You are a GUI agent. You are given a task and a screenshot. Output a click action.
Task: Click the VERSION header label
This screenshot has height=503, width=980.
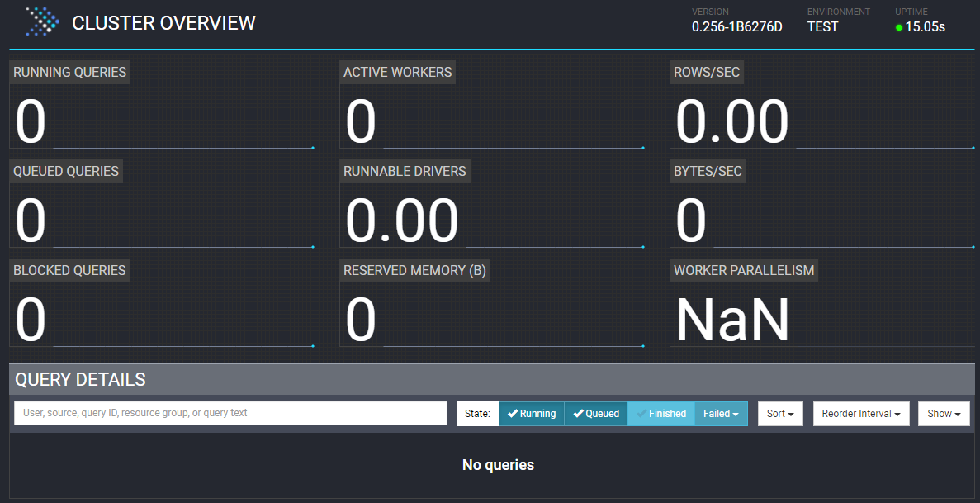710,12
